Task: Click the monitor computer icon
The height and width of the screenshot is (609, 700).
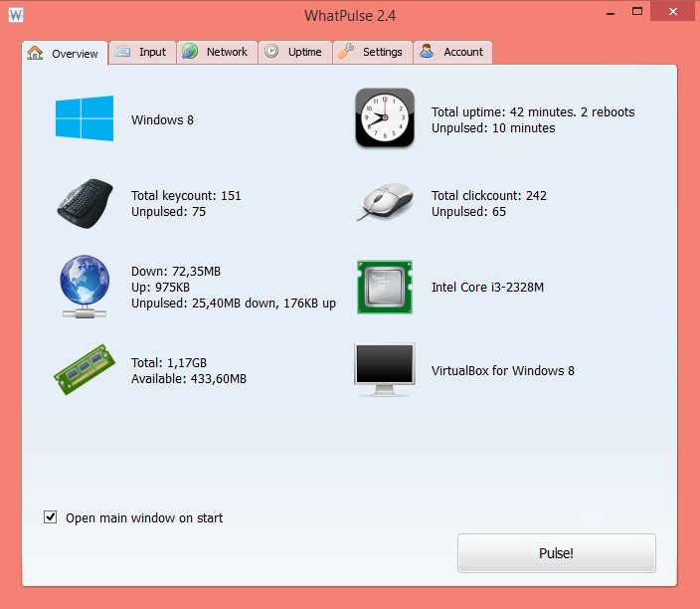Action: (385, 370)
